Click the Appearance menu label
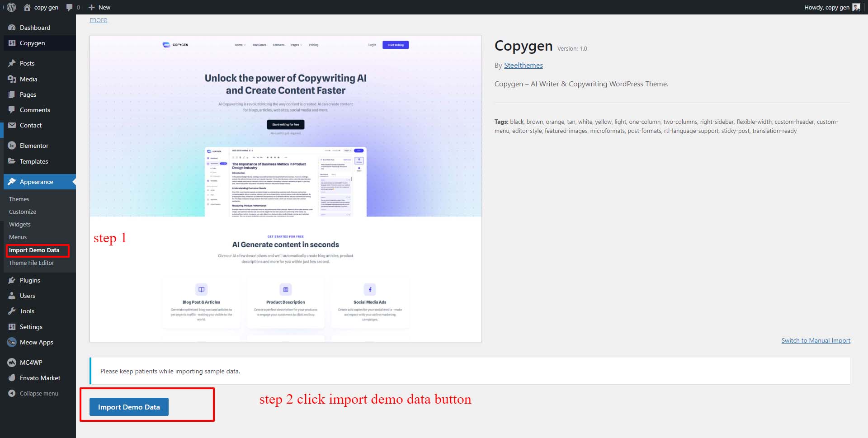The image size is (868, 438). pyautogui.click(x=37, y=182)
